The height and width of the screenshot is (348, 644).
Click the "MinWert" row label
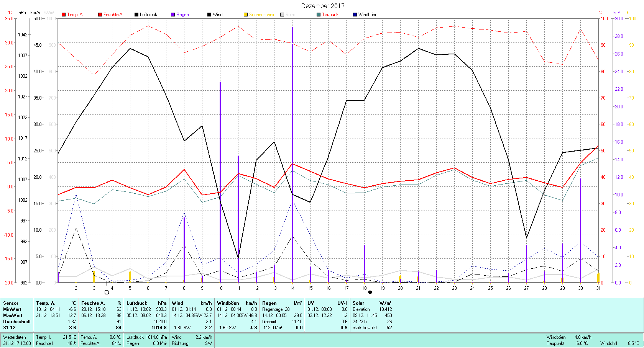pyautogui.click(x=12, y=309)
